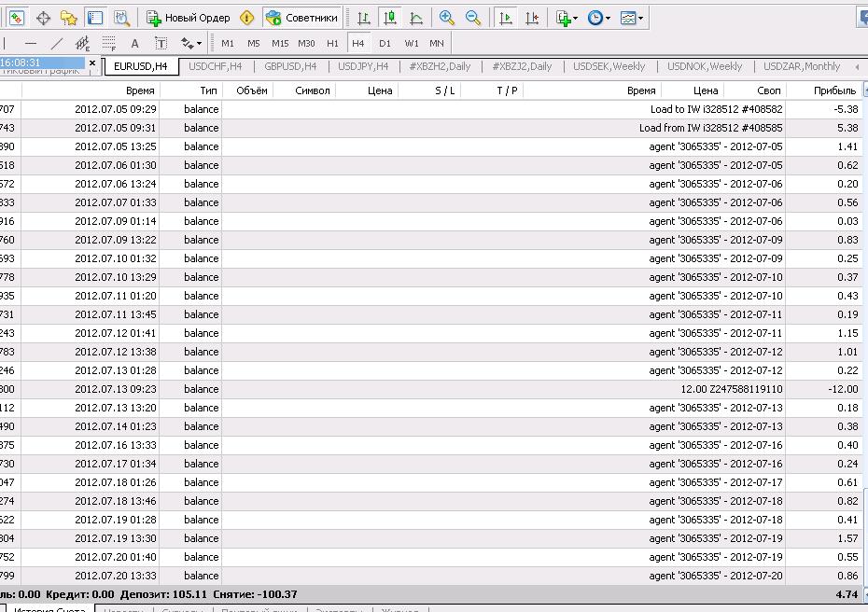Zoom out of the chart
This screenshot has width=868, height=612.
point(473,18)
